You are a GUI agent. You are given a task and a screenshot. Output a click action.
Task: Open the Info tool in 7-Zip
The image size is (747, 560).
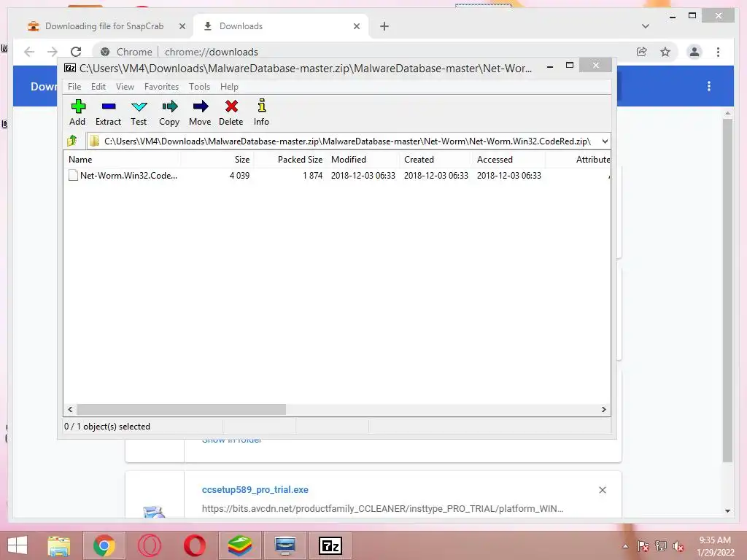pos(261,112)
